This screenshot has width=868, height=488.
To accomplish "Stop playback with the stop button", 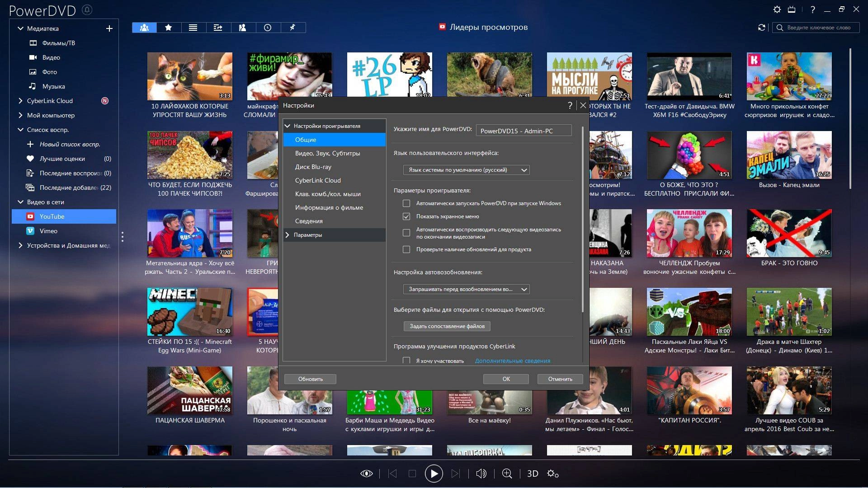I will (x=412, y=474).
